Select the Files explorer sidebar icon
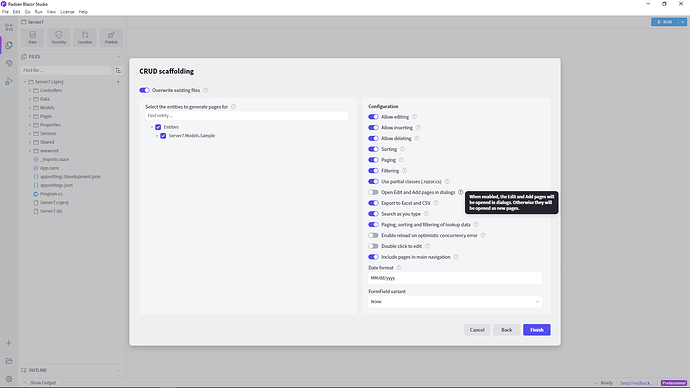Image resolution: width=690 pixels, height=388 pixels. pos(9,45)
